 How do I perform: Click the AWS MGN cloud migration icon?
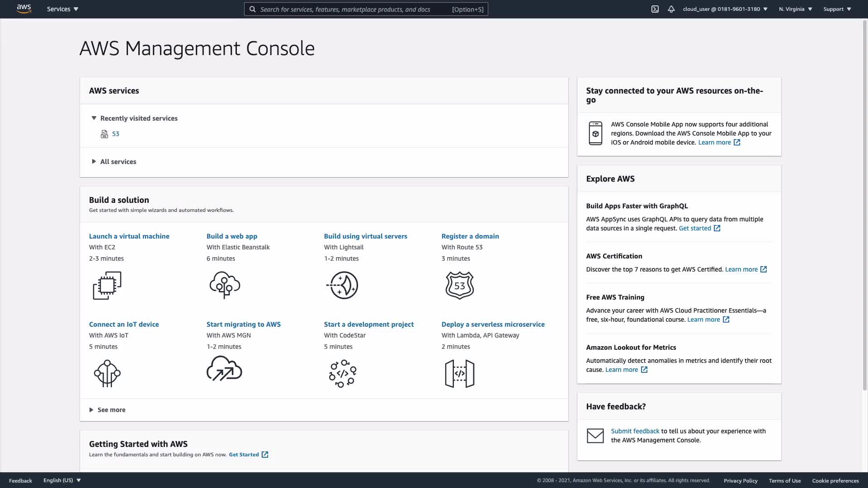point(225,369)
